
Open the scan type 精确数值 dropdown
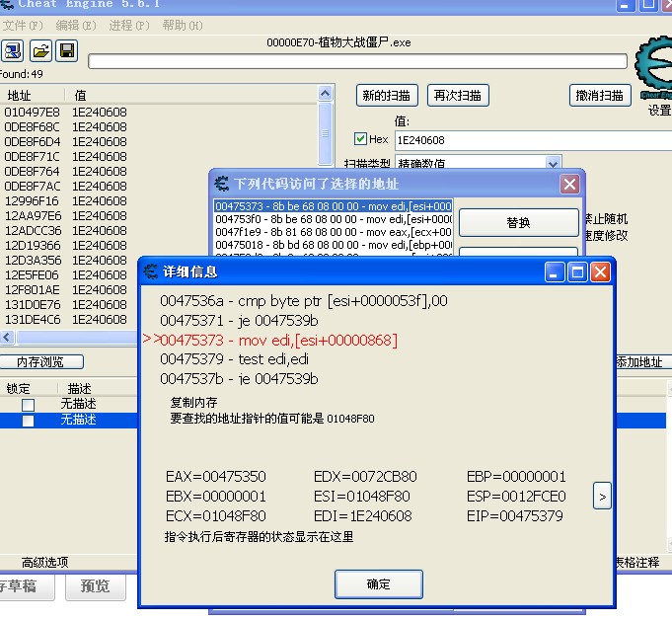tap(553, 163)
